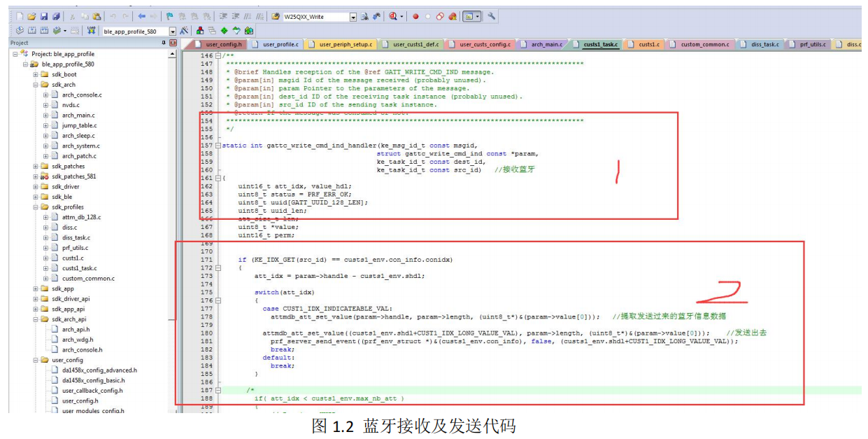Screen dimensions: 868x439
Task: Select custs1_task.c in project tree
Action: [x=79, y=268]
